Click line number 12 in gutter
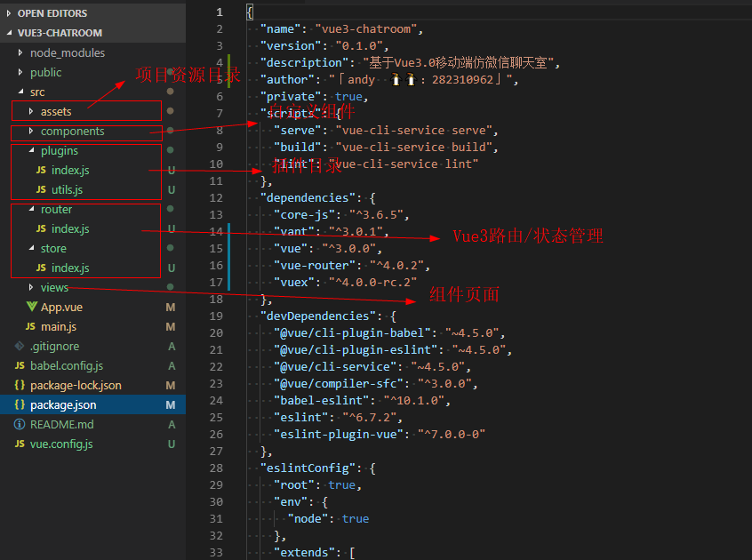Image resolution: width=752 pixels, height=560 pixels. click(x=216, y=197)
